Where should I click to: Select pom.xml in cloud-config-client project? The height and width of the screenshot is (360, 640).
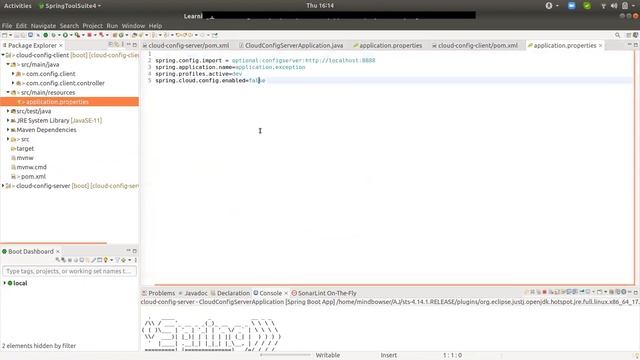(x=33, y=176)
